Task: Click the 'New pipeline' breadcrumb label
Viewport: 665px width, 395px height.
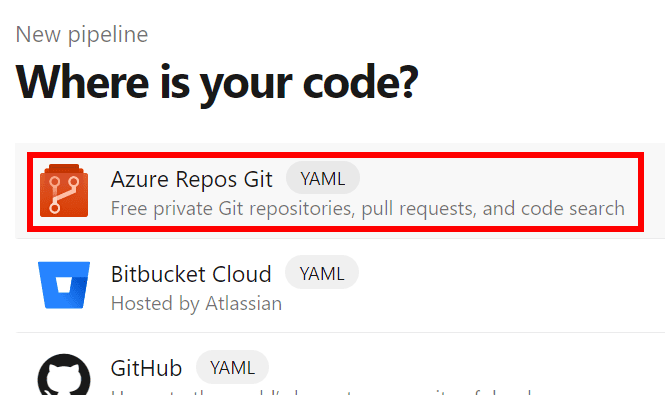Action: [82, 34]
